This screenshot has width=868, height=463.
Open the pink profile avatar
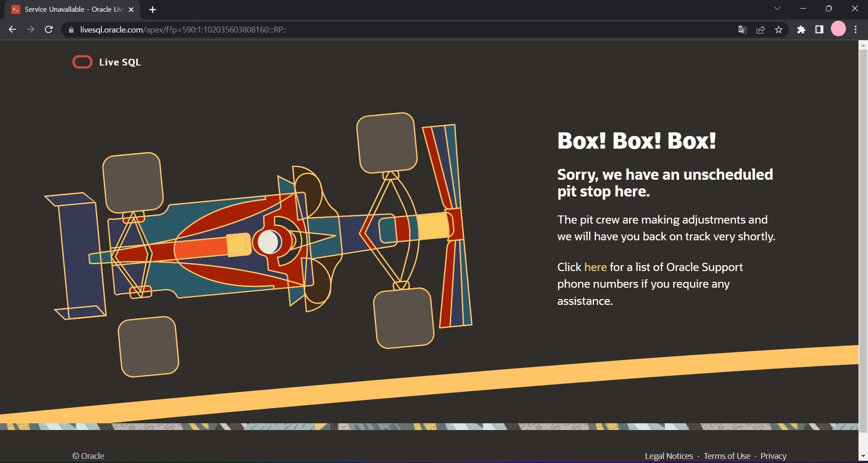click(838, 29)
